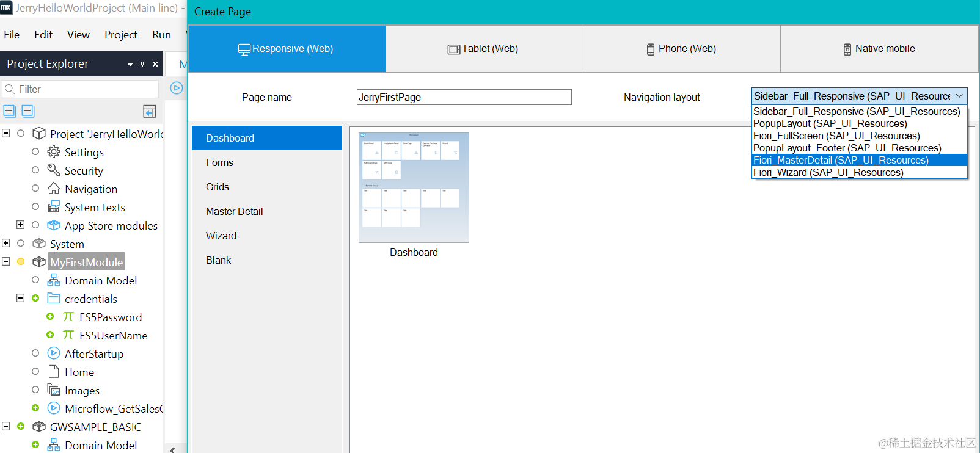Viewport: 980px width, 453px height.
Task: Choose Fiori_Wizard from the layout list
Action: tap(860, 172)
